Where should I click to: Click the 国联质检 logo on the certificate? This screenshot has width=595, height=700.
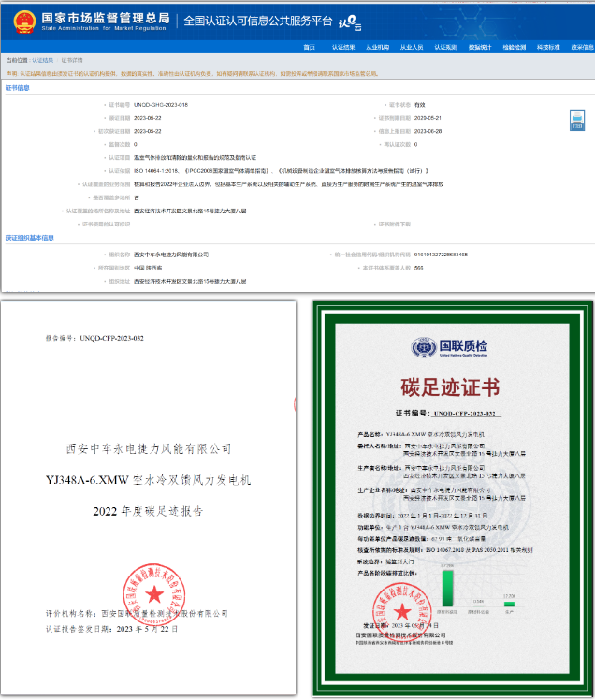[449, 347]
